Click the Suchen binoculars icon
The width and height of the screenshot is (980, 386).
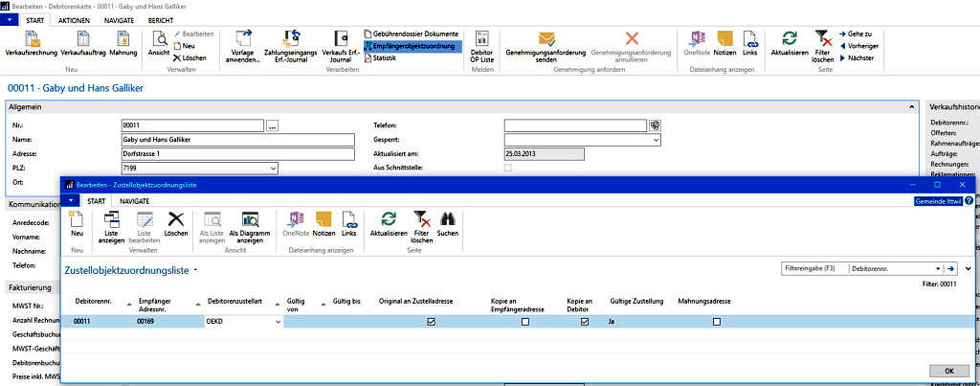(447, 221)
